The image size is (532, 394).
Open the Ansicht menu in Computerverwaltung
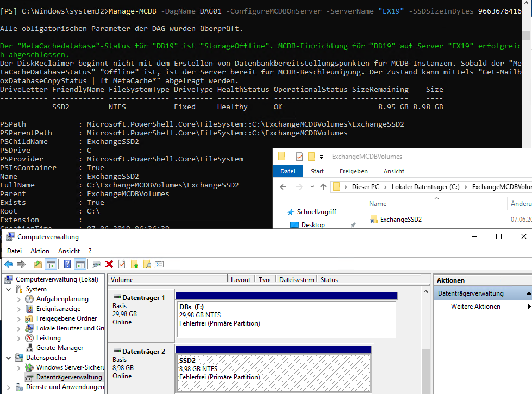[69, 251]
